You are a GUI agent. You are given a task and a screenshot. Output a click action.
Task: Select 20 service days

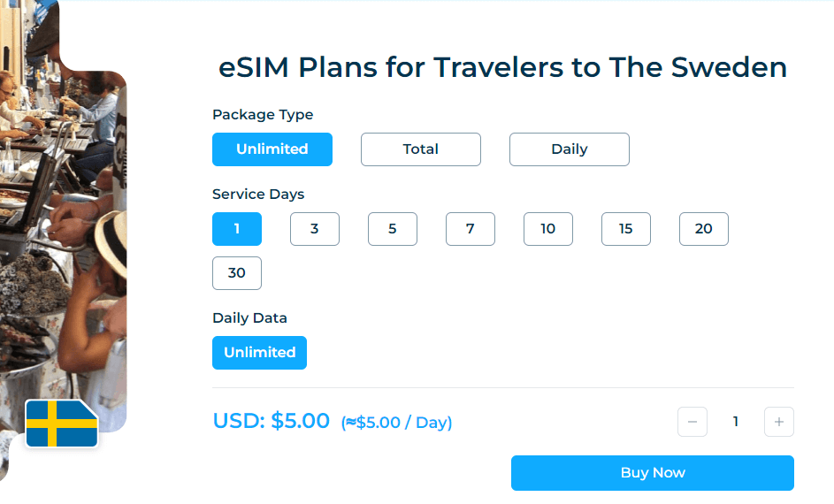point(704,229)
